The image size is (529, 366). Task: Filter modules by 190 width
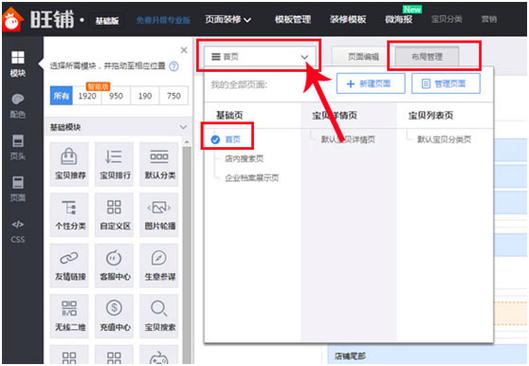click(x=145, y=96)
